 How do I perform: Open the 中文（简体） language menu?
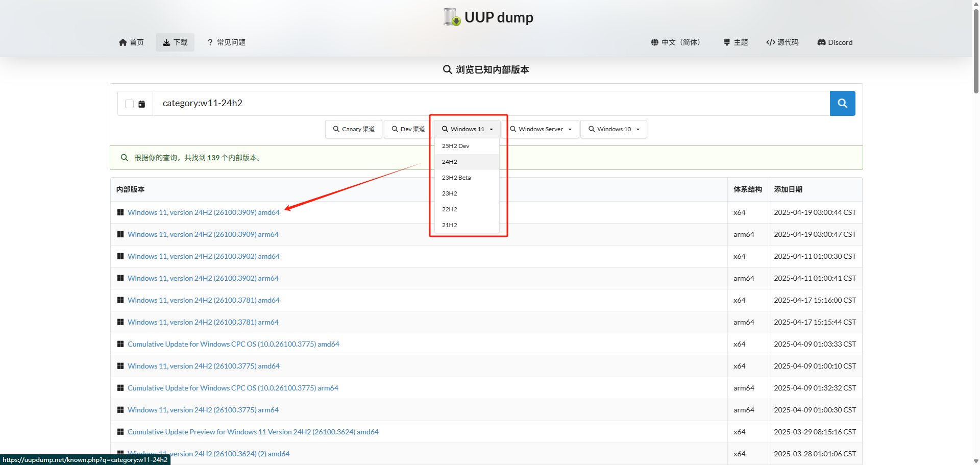[677, 42]
